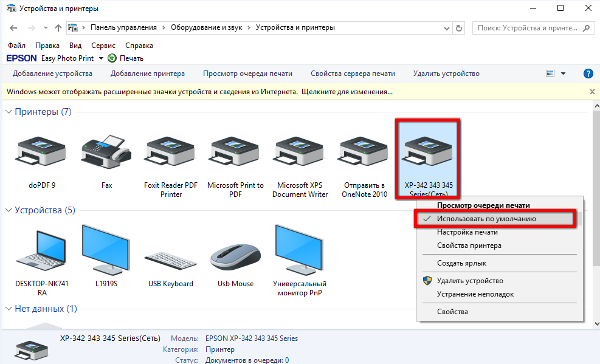Select the Отправить в OneNote 2010 printer

click(364, 152)
